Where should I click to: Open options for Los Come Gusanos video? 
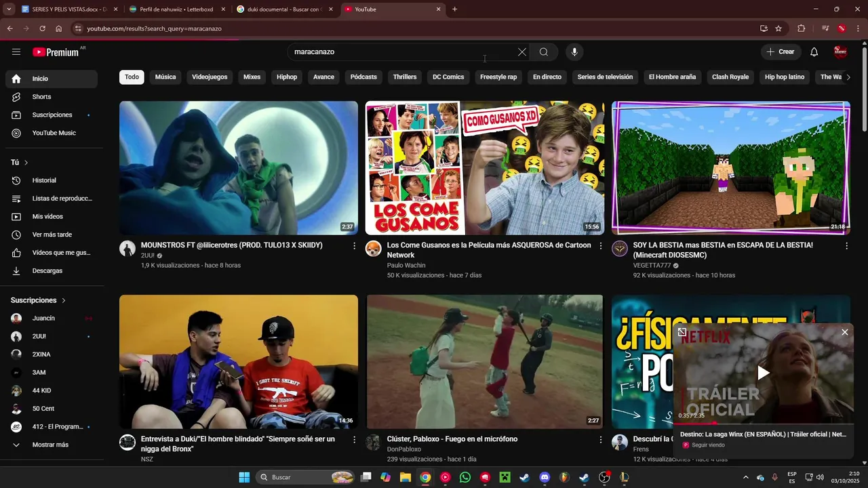tap(600, 246)
